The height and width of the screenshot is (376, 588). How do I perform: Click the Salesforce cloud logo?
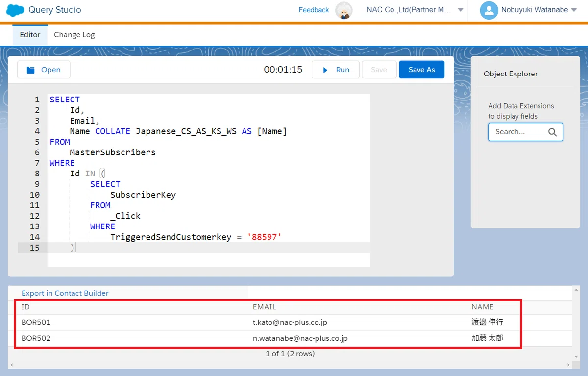(x=16, y=10)
